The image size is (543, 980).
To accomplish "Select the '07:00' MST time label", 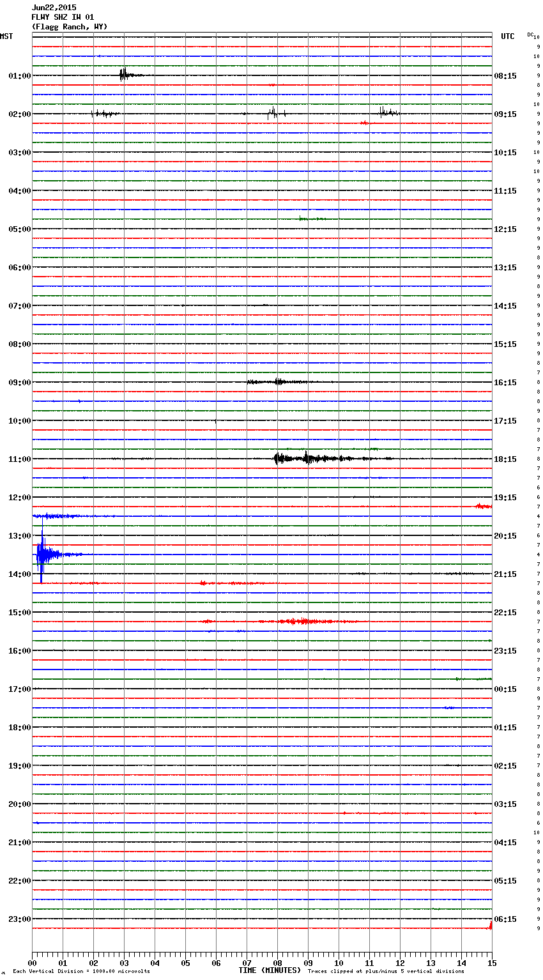I will pos(20,306).
